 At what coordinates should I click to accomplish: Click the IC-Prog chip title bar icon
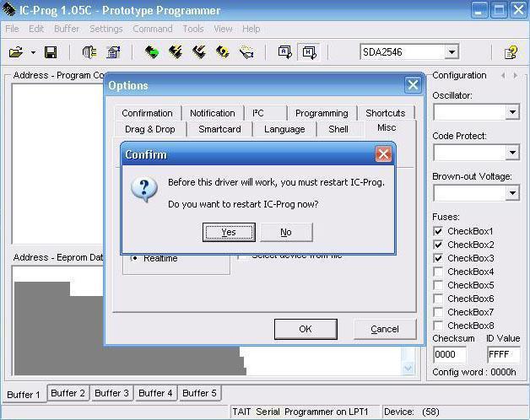point(8,9)
